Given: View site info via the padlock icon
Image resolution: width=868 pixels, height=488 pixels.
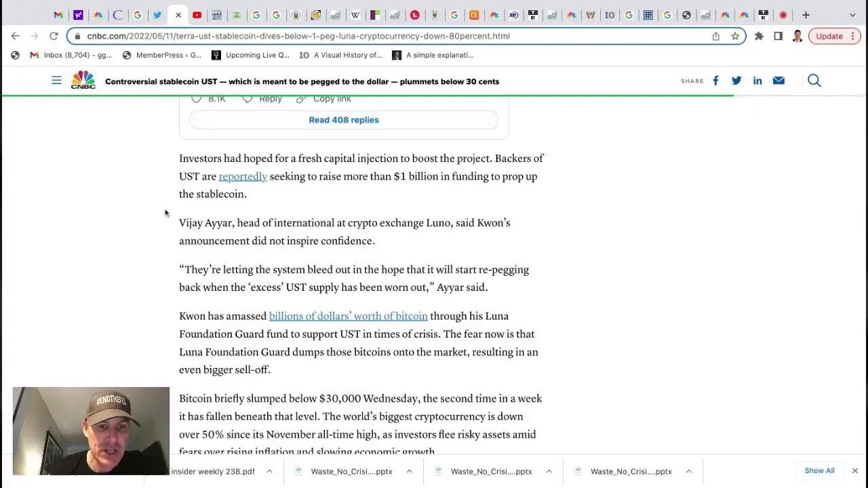Looking at the screenshot, I should (x=78, y=36).
